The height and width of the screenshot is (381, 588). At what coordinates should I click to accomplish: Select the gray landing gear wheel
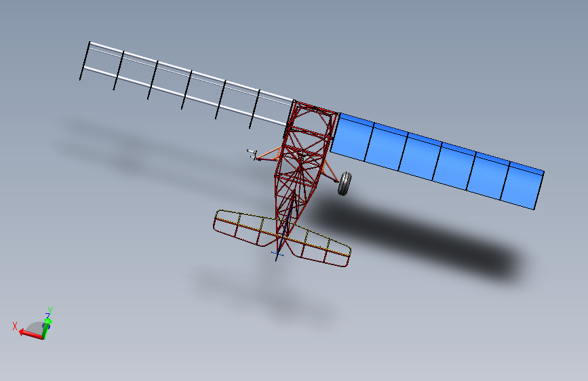pos(345,183)
